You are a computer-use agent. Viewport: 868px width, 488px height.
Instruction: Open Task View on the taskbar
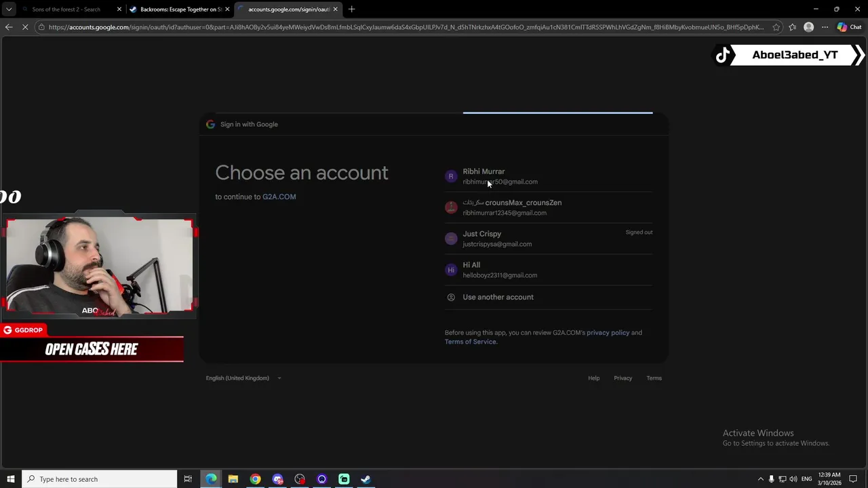pos(188,479)
